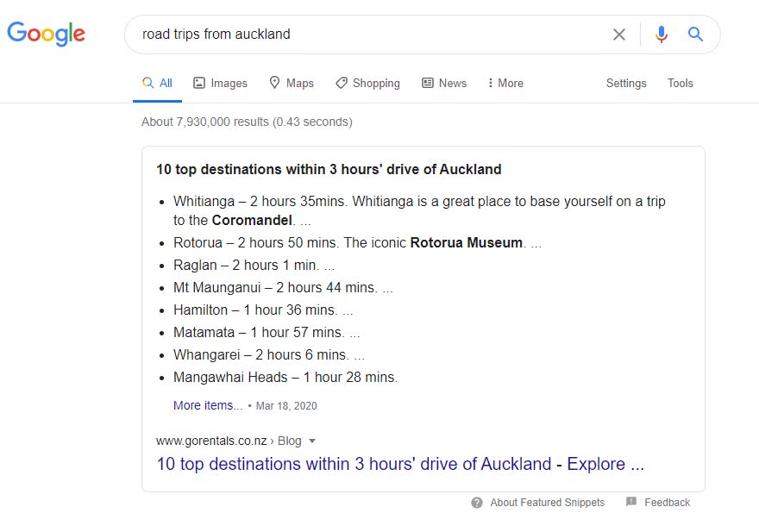Click the Google logo to go home

click(x=46, y=34)
